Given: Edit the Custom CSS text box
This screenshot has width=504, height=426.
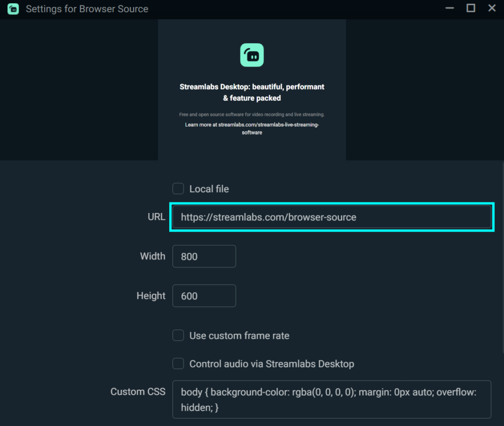Looking at the screenshot, I should click(332, 399).
